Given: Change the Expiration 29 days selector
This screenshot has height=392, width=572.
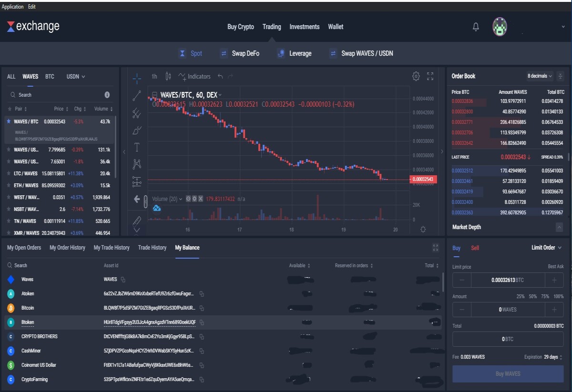Looking at the screenshot, I should point(553,357).
